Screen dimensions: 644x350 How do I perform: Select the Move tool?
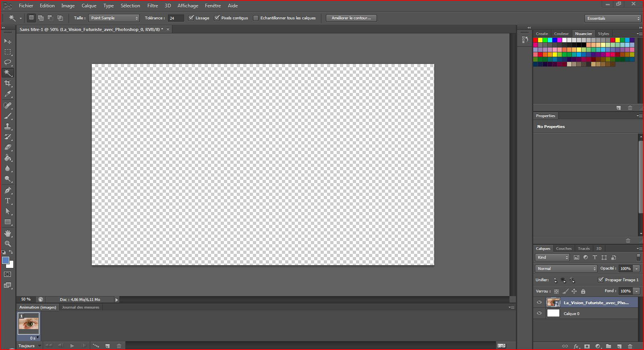(8, 41)
